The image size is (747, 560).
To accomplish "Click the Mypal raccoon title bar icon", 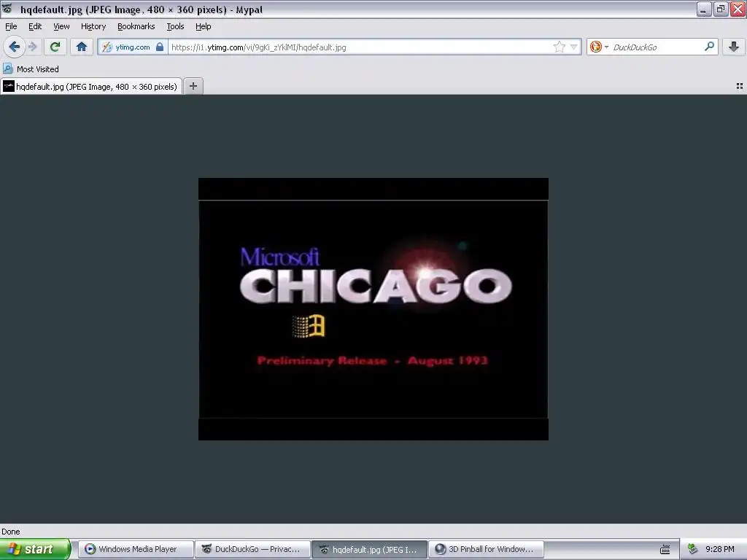I will point(7,9).
